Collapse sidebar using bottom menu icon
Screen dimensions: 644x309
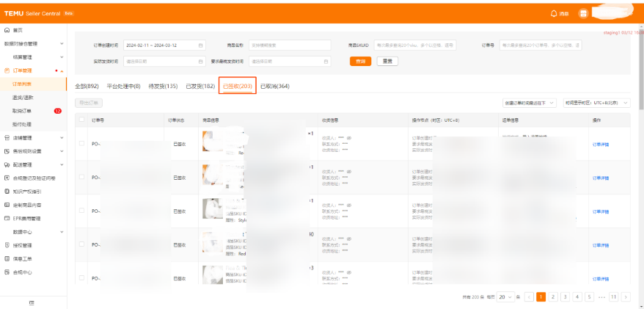coord(31,302)
